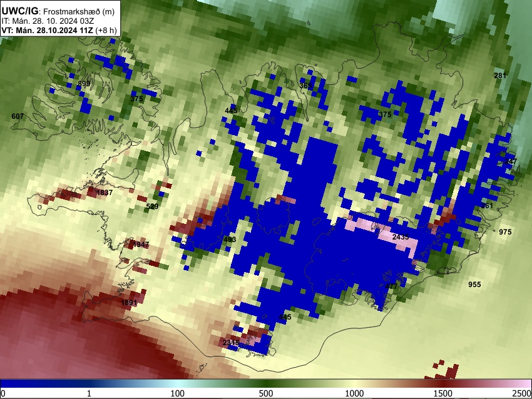Click the 607 value on the map

(18, 116)
